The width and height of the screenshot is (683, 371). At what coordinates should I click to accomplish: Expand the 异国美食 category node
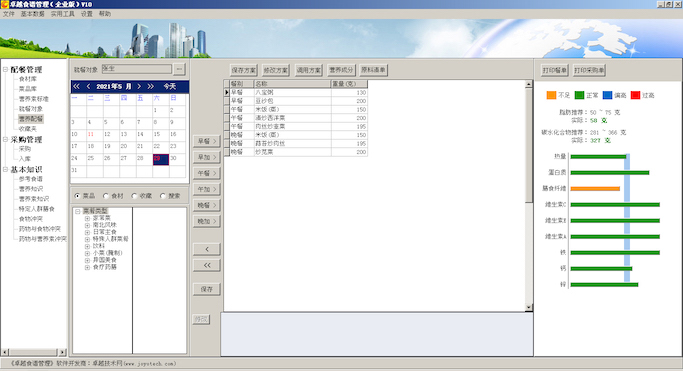pyautogui.click(x=87, y=260)
